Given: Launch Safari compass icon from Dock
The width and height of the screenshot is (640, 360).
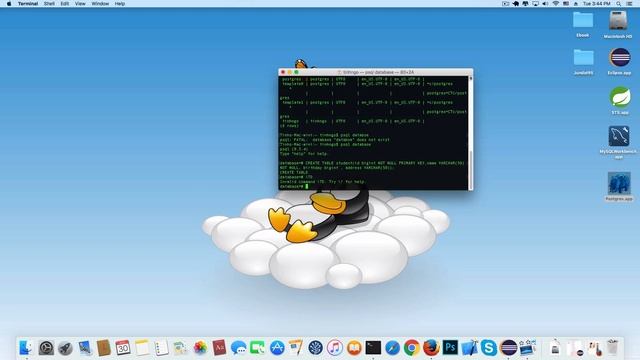Looking at the screenshot, I should tap(393, 348).
